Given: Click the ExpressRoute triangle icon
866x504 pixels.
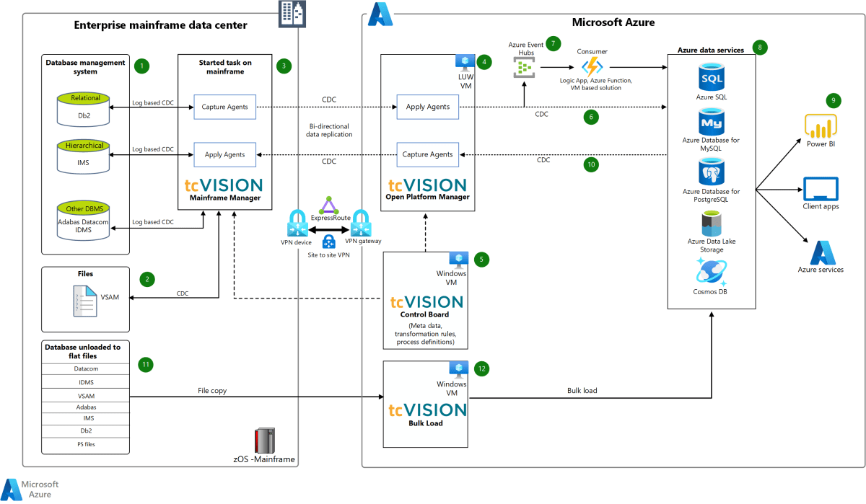Looking at the screenshot, I should 328,205.
